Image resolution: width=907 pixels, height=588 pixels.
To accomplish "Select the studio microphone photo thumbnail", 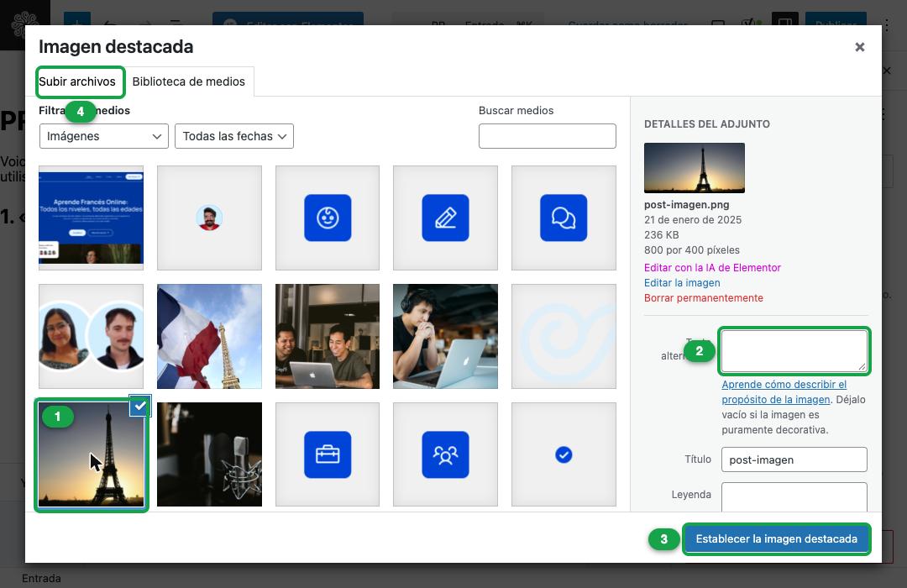I will [209, 454].
